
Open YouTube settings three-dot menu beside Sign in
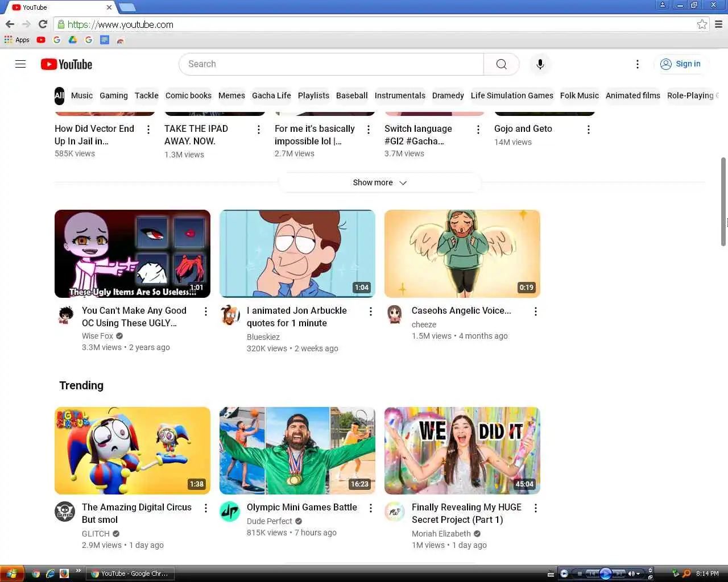point(638,64)
